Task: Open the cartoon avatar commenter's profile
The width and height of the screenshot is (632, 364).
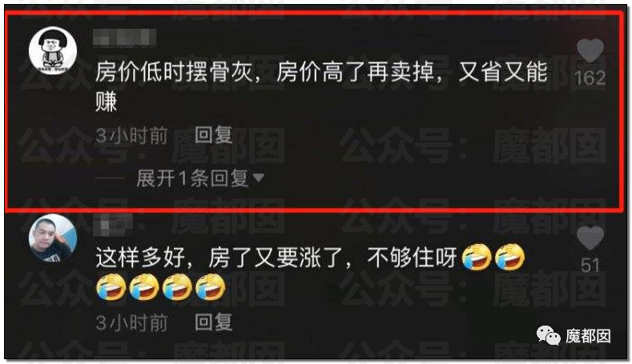Action: (53, 50)
